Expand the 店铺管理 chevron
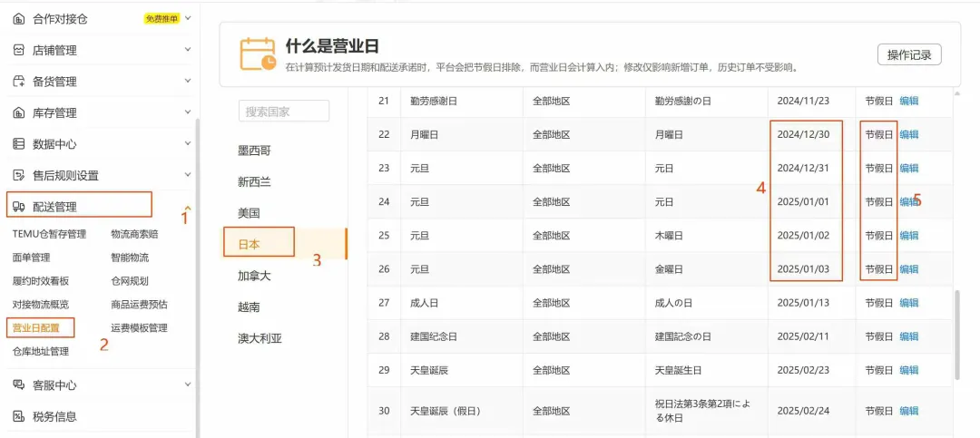Viewport: 980px width, 438px height. [x=188, y=49]
